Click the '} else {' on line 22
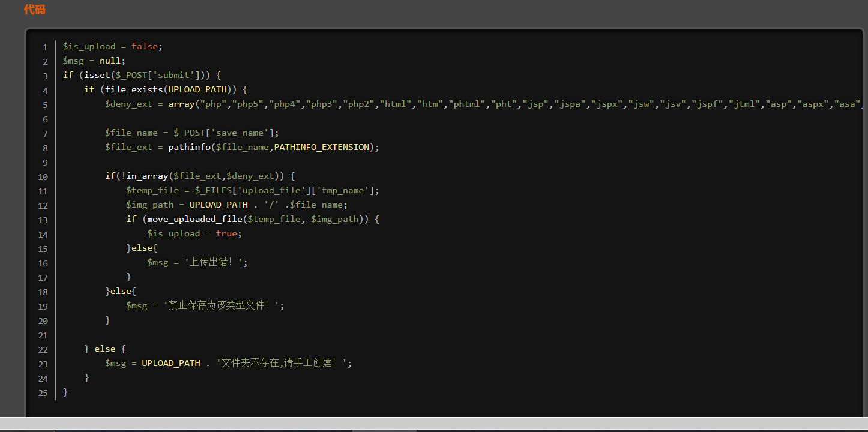The image size is (868, 432). point(105,349)
